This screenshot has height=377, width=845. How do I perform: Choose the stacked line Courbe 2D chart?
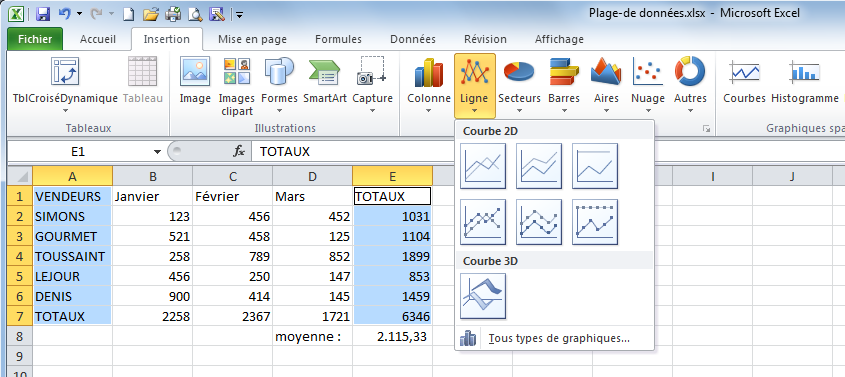click(x=539, y=166)
